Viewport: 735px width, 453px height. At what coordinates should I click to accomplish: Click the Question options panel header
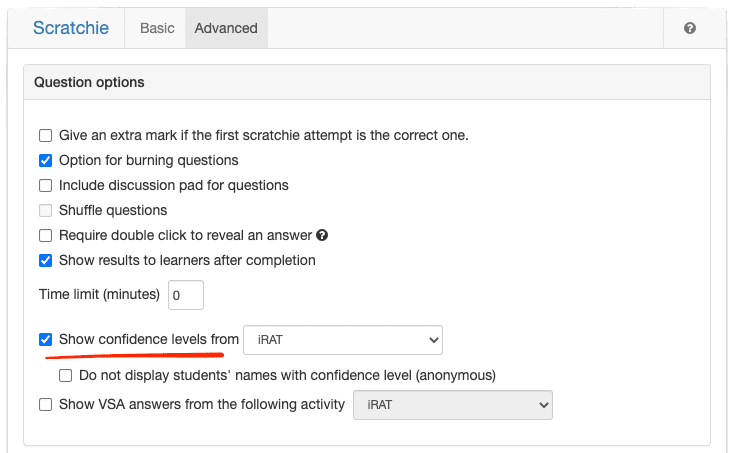pyautogui.click(x=367, y=82)
